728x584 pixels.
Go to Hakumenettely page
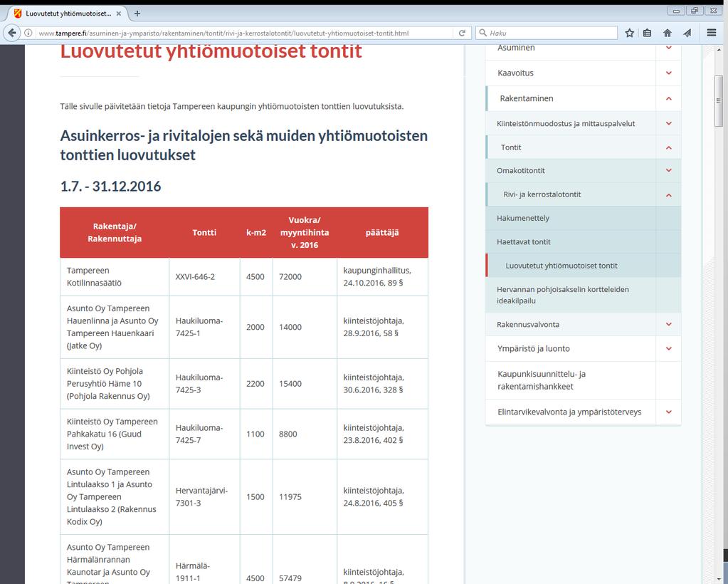[523, 219]
